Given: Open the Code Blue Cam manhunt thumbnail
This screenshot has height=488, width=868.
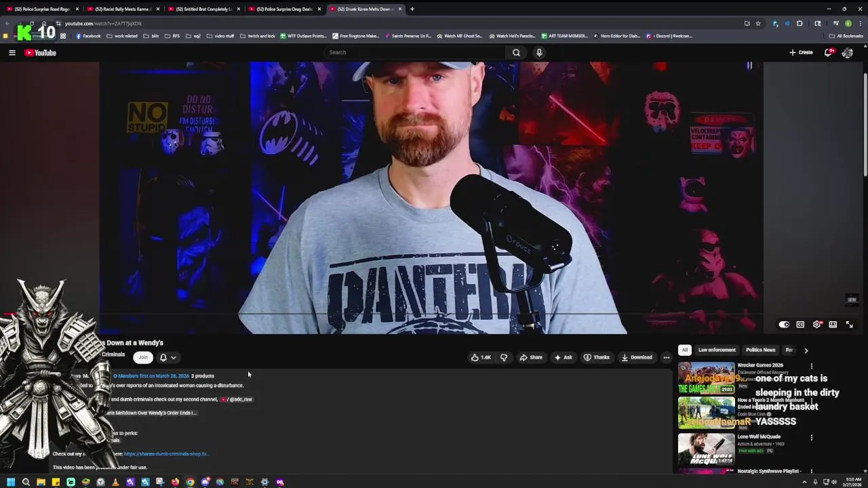Looking at the screenshot, I should pos(706,413).
